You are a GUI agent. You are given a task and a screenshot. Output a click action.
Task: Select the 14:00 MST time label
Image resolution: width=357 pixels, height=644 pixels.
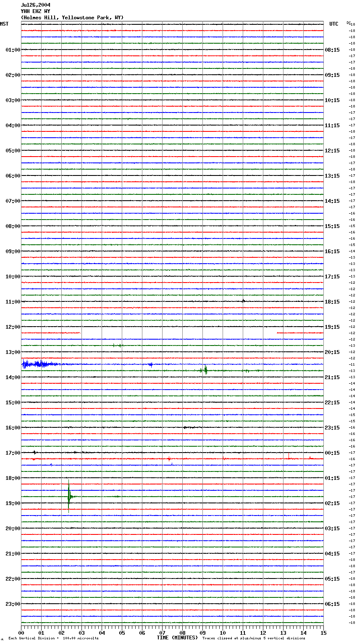point(13,377)
